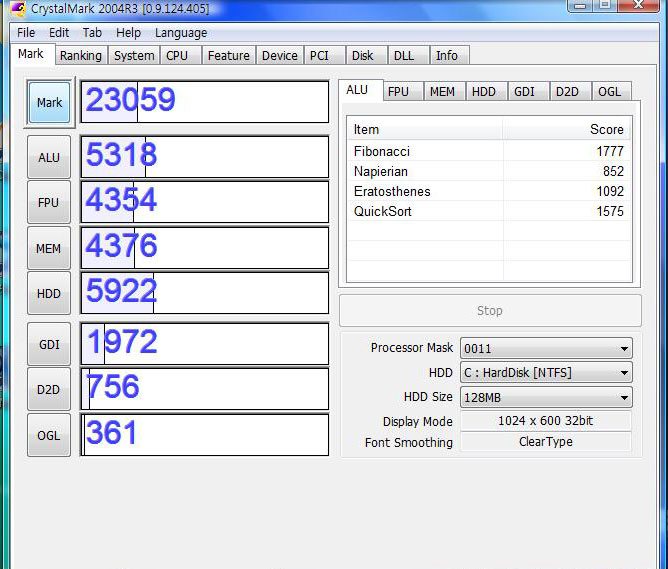Switch to the Ranking tab

click(81, 56)
